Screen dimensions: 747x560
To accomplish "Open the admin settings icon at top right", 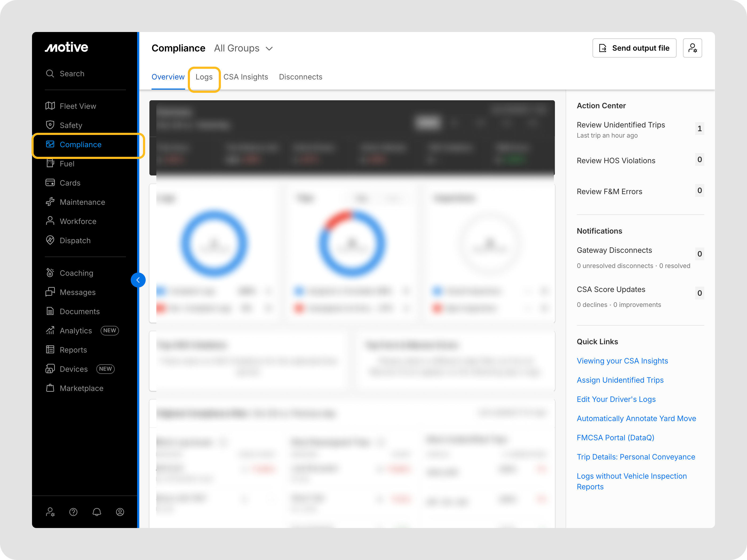I will 693,48.
